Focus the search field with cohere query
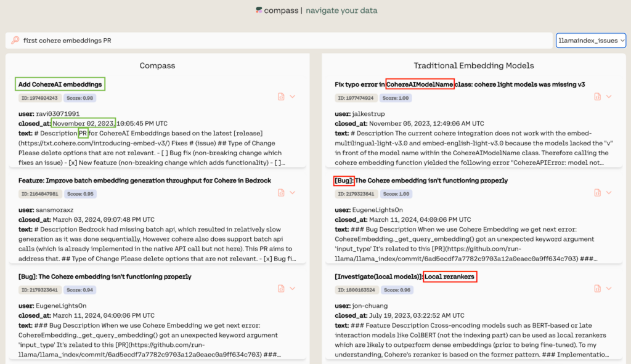The width and height of the screenshot is (631, 364). tap(279, 40)
